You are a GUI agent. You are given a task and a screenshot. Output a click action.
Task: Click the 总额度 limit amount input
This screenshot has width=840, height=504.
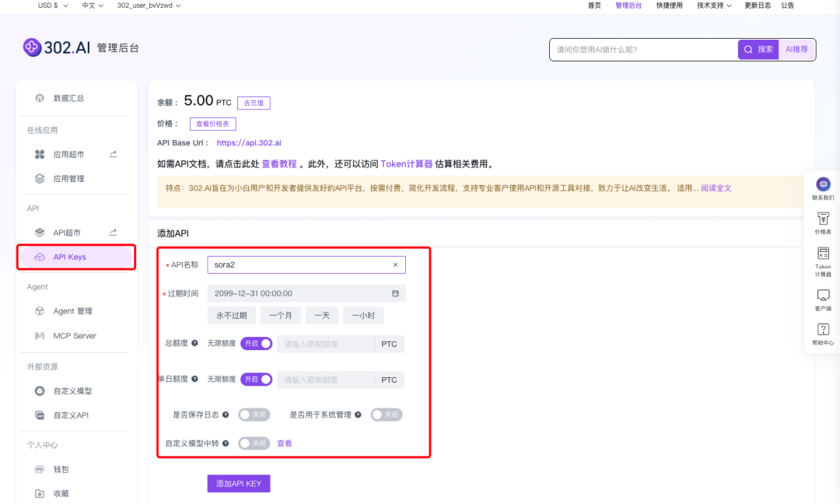(x=325, y=344)
